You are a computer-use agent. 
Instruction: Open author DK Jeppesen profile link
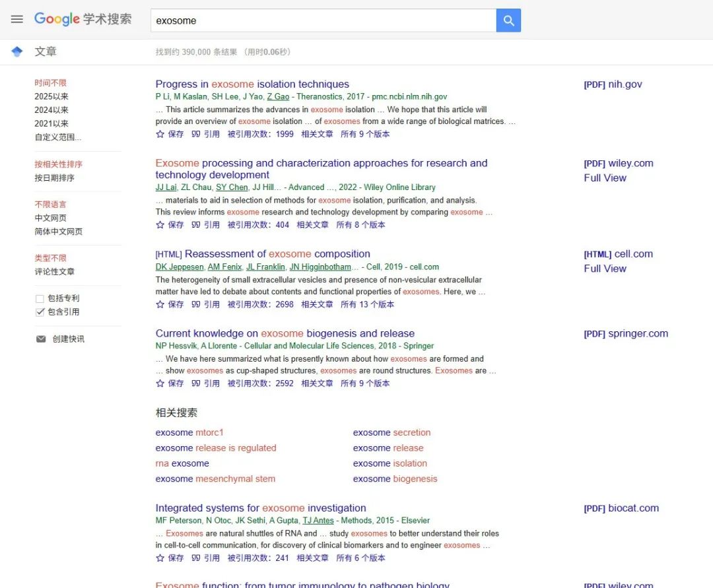(180, 267)
